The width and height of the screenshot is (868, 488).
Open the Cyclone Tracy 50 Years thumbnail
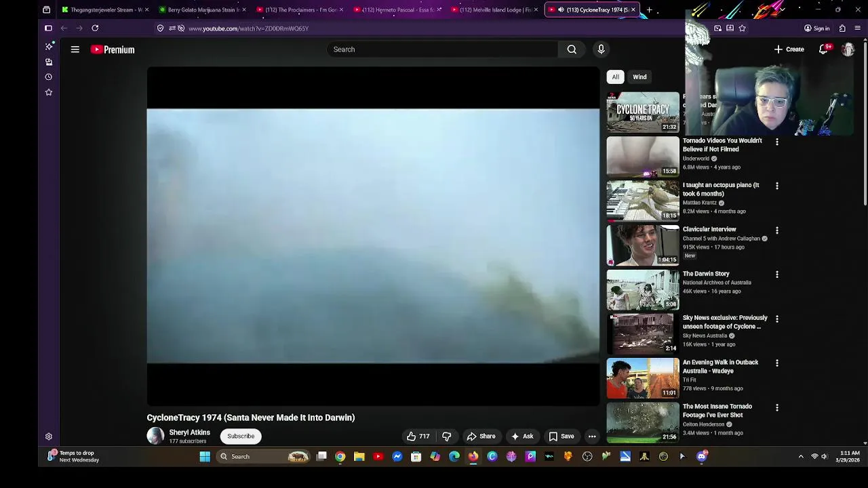642,112
